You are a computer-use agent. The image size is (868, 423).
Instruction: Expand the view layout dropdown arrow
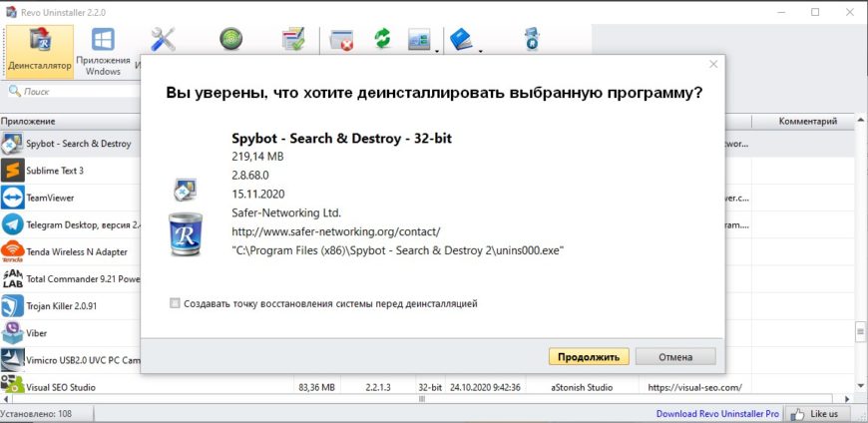pyautogui.click(x=437, y=52)
